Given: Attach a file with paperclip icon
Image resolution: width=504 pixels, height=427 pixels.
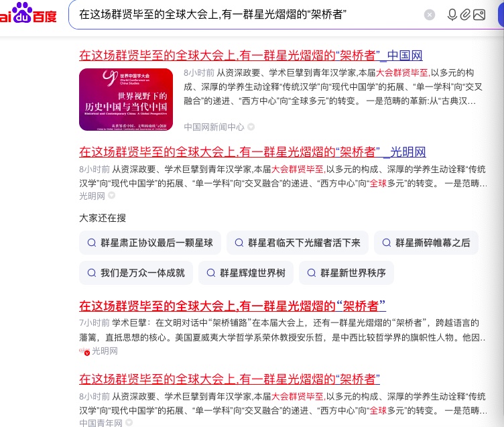Looking at the screenshot, I should 465,15.
